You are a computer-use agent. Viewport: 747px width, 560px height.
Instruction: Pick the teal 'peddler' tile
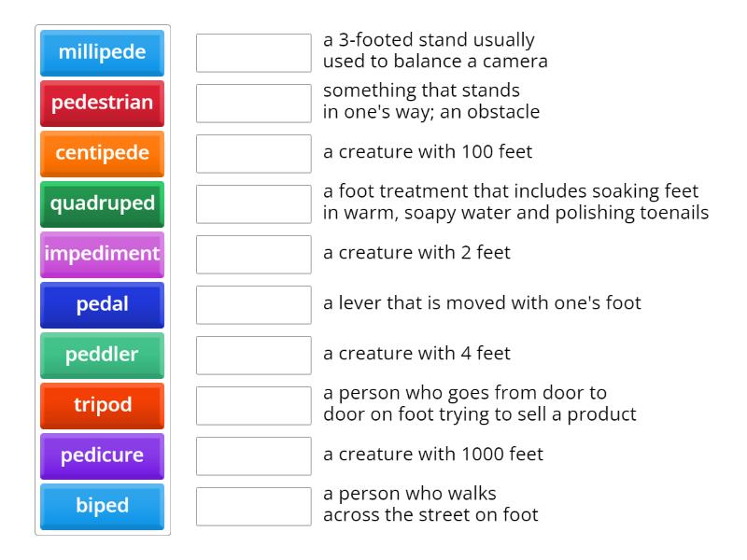[103, 355]
